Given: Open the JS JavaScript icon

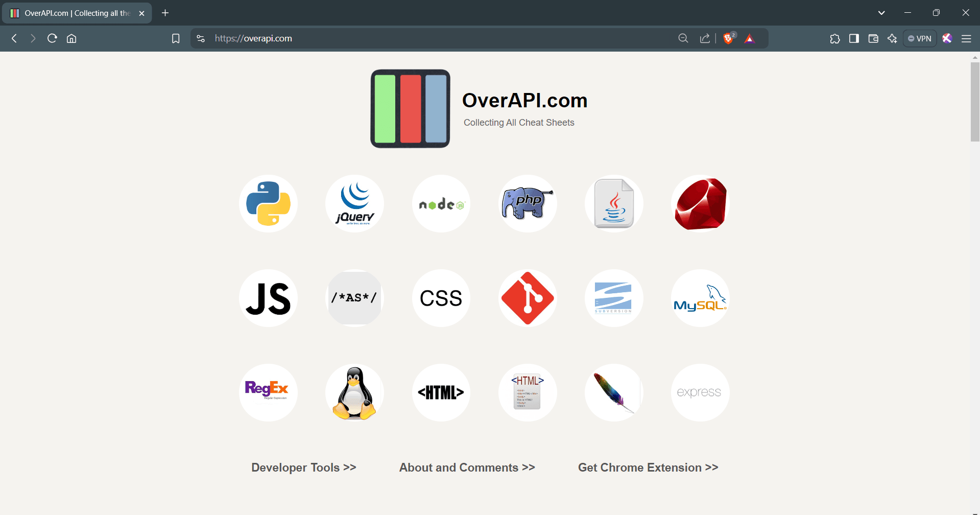Looking at the screenshot, I should [268, 298].
